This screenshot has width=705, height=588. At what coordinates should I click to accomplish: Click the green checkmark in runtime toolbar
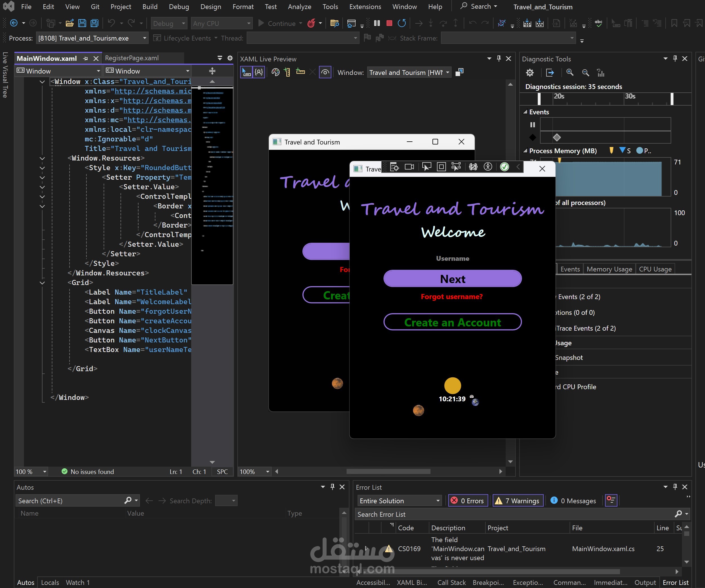[x=504, y=167]
